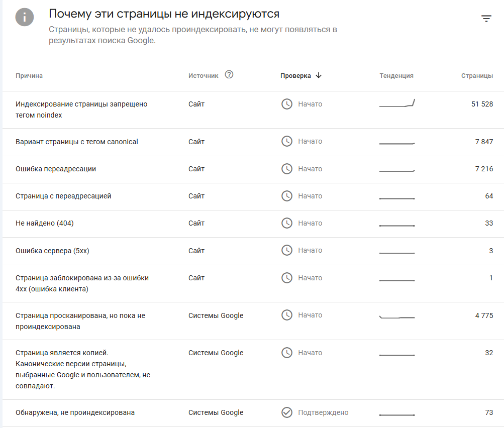The image size is (504, 428).
Task: Click the clock icon for Страница с переадресацией
Action: coord(287,196)
